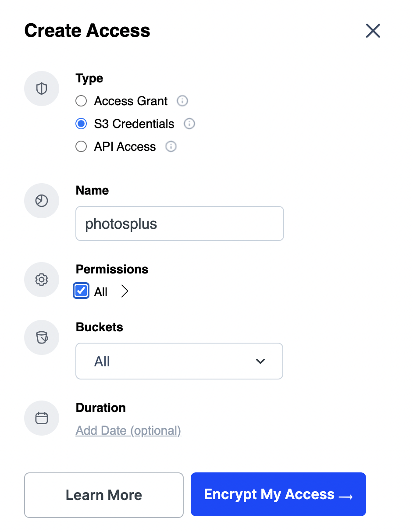This screenshot has height=532, width=413.
Task: Expand permissions list with chevron arrow
Action: pyautogui.click(x=125, y=291)
